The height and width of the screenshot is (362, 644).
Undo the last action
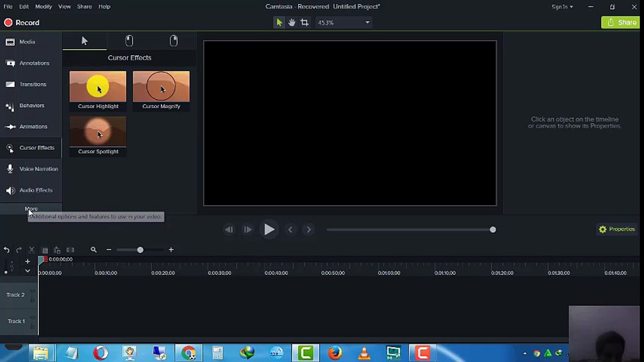(7, 250)
